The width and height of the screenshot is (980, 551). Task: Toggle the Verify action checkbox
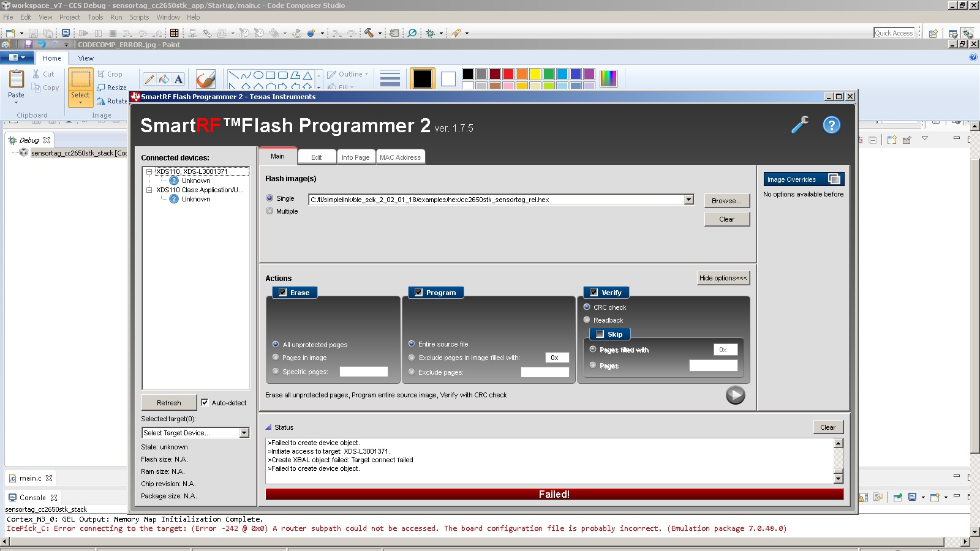[594, 293]
